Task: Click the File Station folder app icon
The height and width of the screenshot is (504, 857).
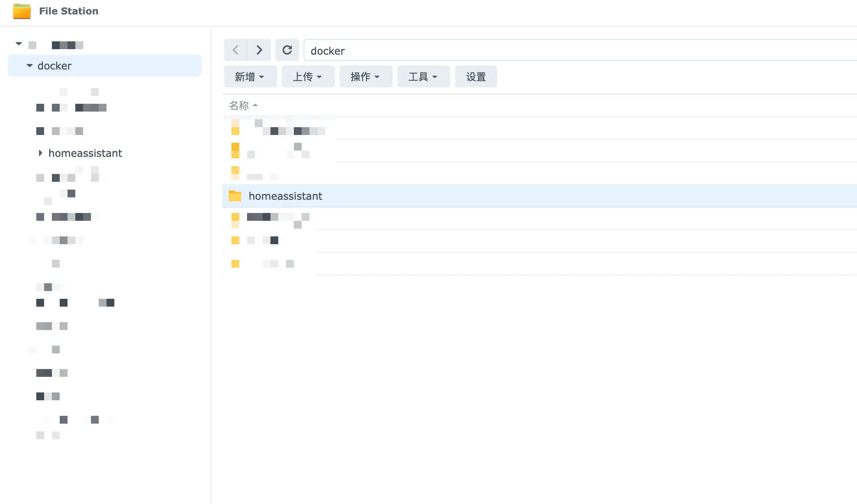Action: [x=21, y=11]
